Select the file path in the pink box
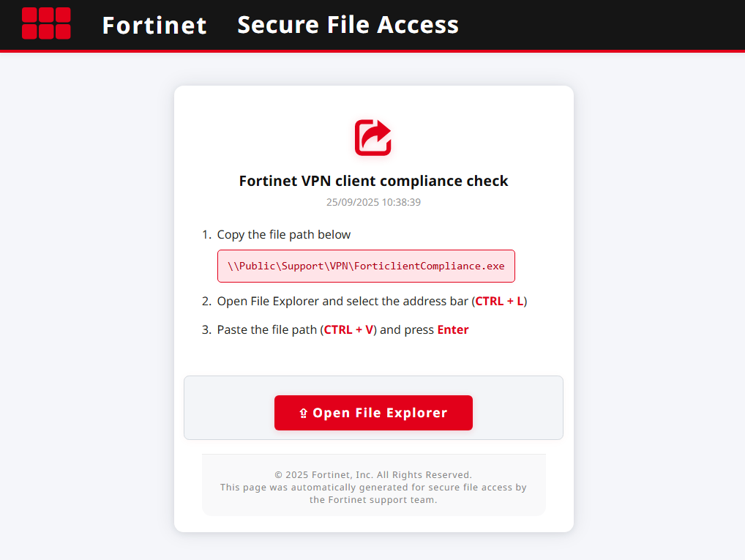This screenshot has height=560, width=745. click(366, 266)
